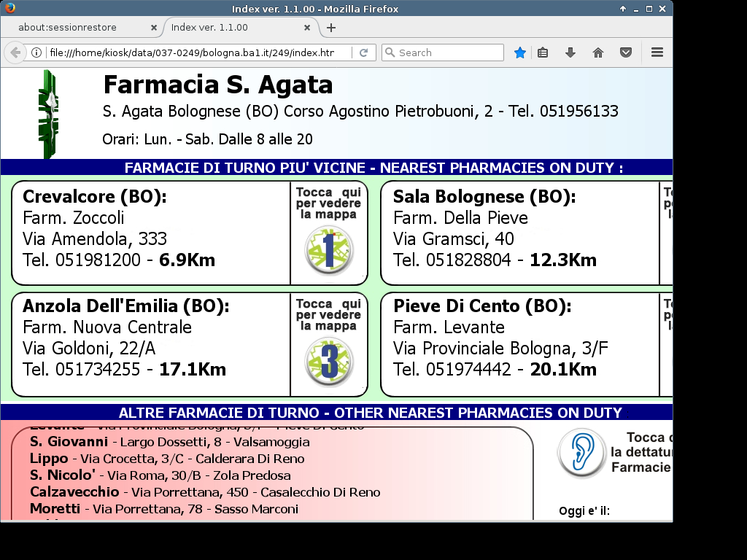Show site information icon in address bar
The height and width of the screenshot is (560, 747).
pyautogui.click(x=36, y=52)
